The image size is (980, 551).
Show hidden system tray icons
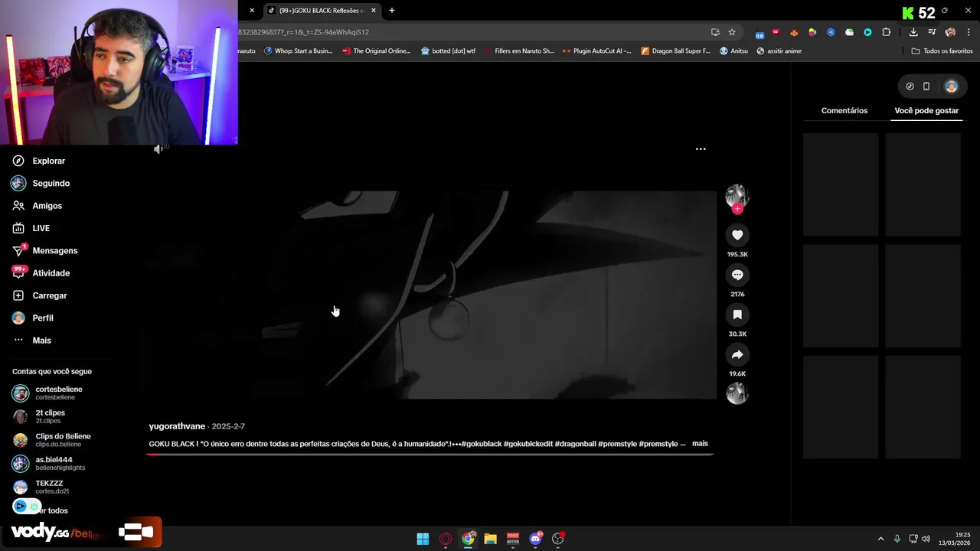coord(880,539)
